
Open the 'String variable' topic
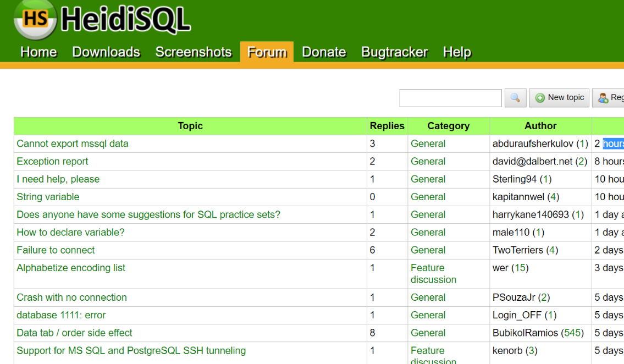pos(48,197)
